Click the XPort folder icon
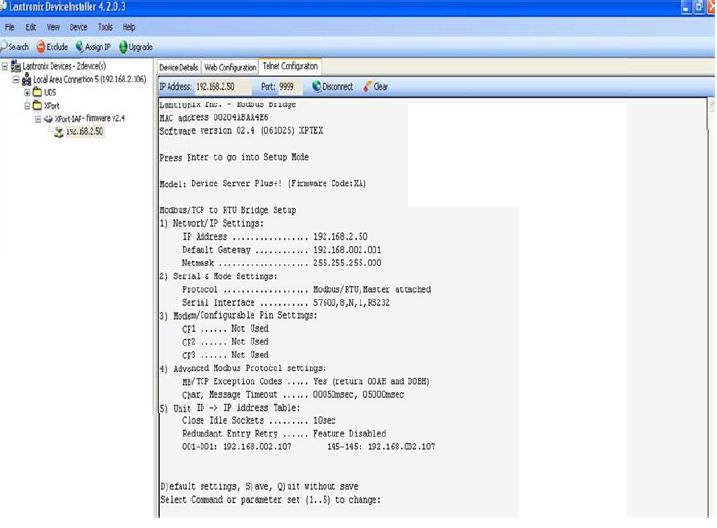The image size is (717, 528). click(37, 106)
